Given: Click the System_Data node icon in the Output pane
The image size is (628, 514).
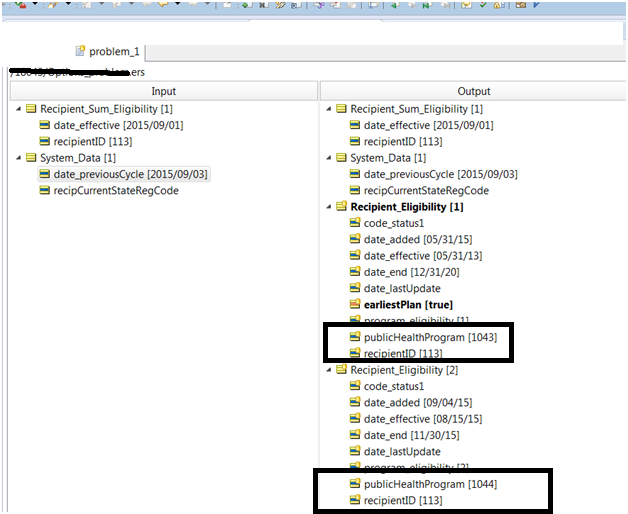Looking at the screenshot, I should [x=341, y=158].
